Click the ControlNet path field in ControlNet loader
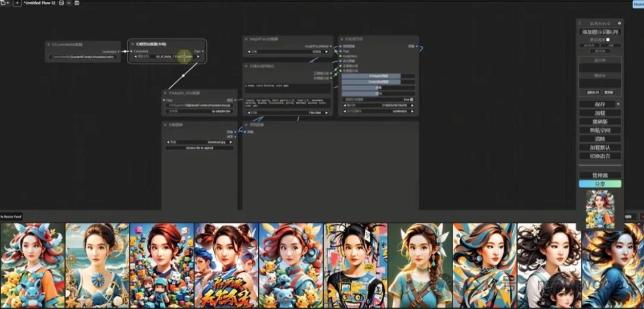The width and height of the screenshot is (644, 309). tap(82, 57)
